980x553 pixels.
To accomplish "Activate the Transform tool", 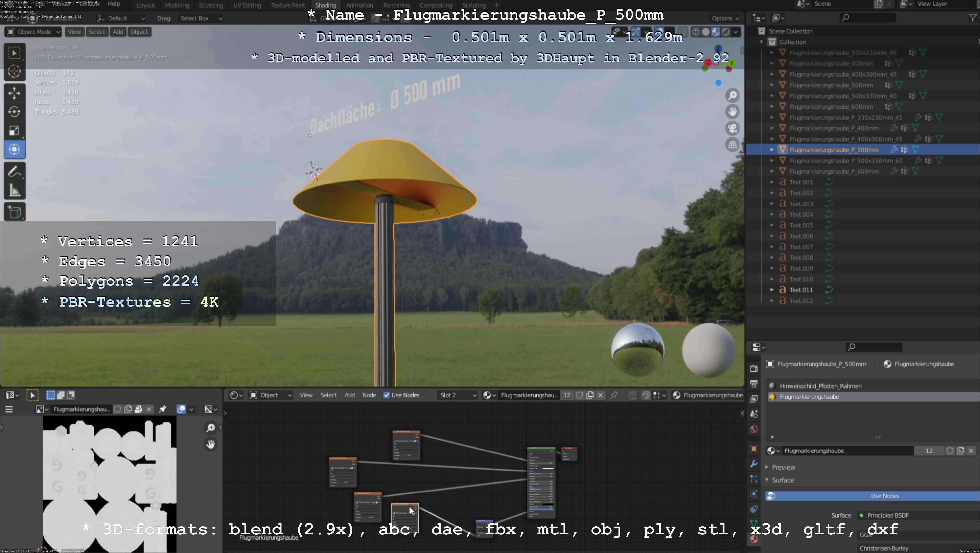I will [14, 149].
